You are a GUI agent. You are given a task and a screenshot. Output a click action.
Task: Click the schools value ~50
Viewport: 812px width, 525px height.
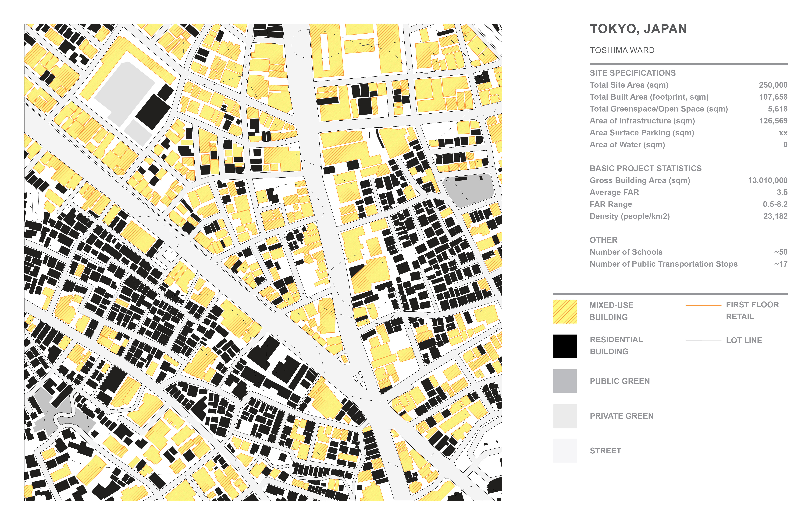pos(781,252)
